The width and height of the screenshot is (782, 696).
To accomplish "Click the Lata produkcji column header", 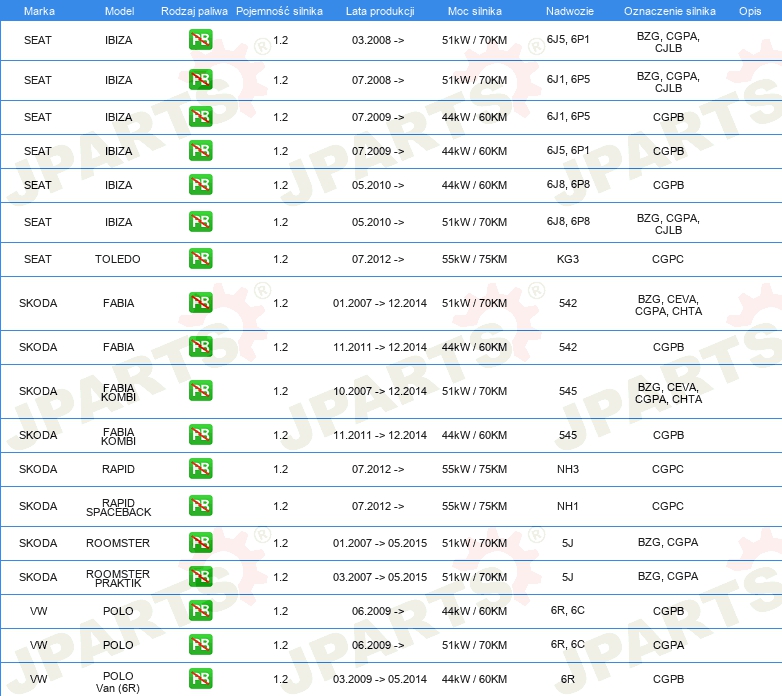I will pos(380,11).
